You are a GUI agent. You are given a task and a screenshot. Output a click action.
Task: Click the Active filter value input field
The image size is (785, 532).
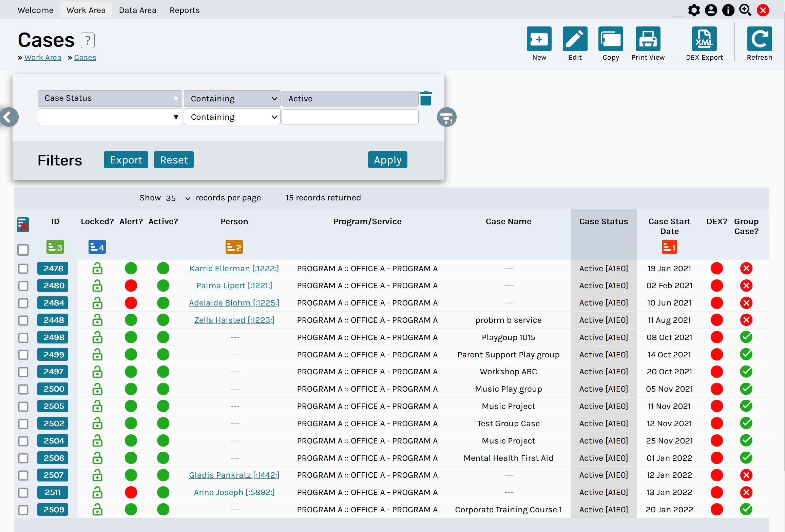tap(350, 98)
